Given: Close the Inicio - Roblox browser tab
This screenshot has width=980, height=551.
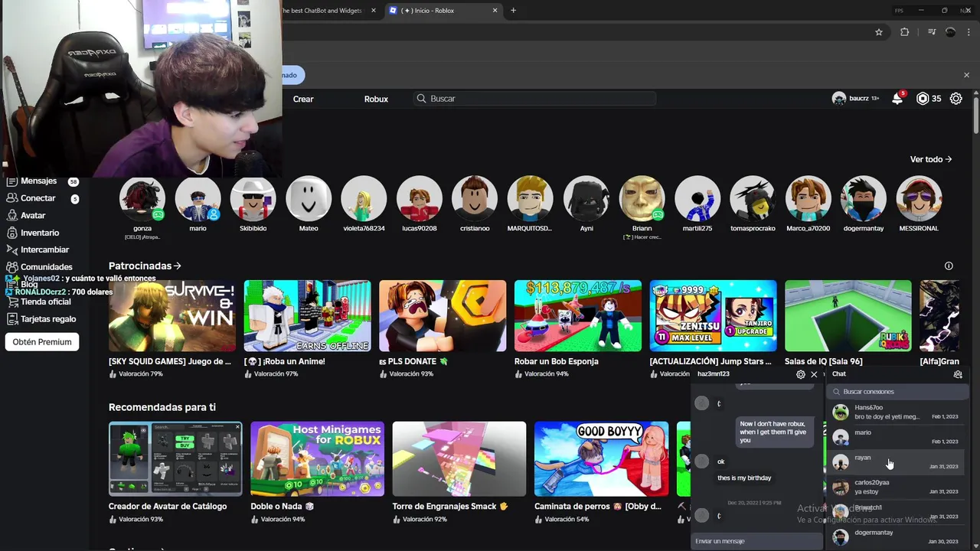Looking at the screenshot, I should click(495, 11).
